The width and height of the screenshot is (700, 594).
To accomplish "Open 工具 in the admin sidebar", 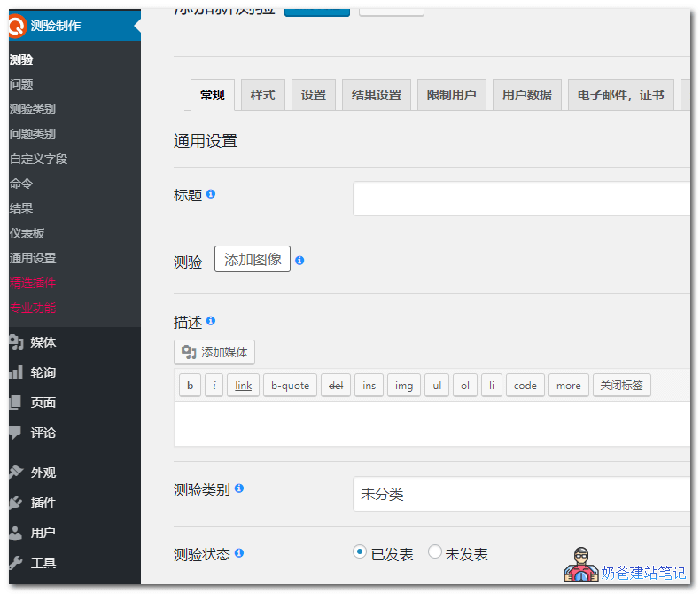I will [43, 563].
